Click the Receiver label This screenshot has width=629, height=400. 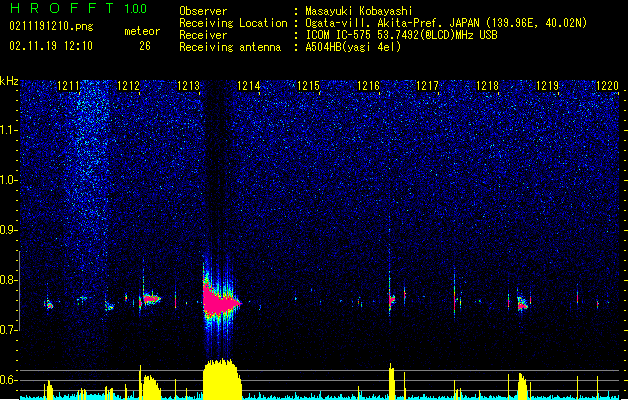[x=203, y=35]
